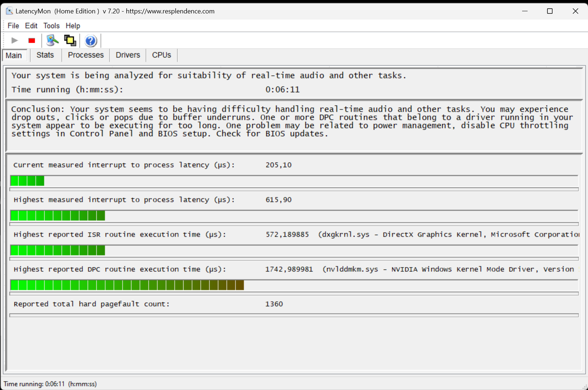588x390 pixels.
Task: Click the LatencyMon title bar app icon
Action: [9, 11]
